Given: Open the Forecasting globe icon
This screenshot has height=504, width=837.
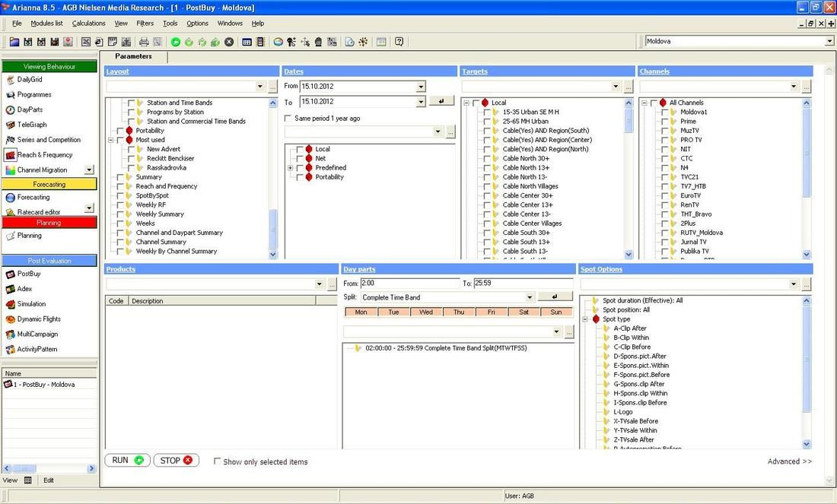Looking at the screenshot, I should 10,198.
